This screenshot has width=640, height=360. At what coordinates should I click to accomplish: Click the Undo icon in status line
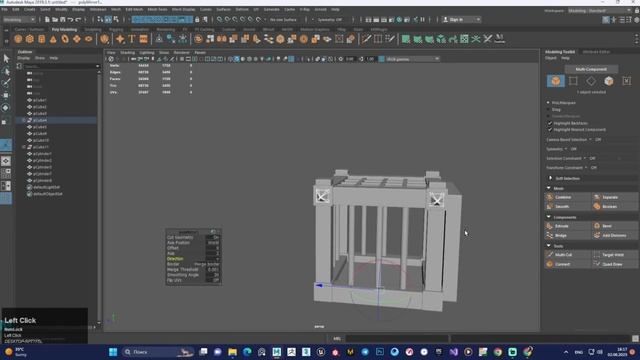(70, 20)
